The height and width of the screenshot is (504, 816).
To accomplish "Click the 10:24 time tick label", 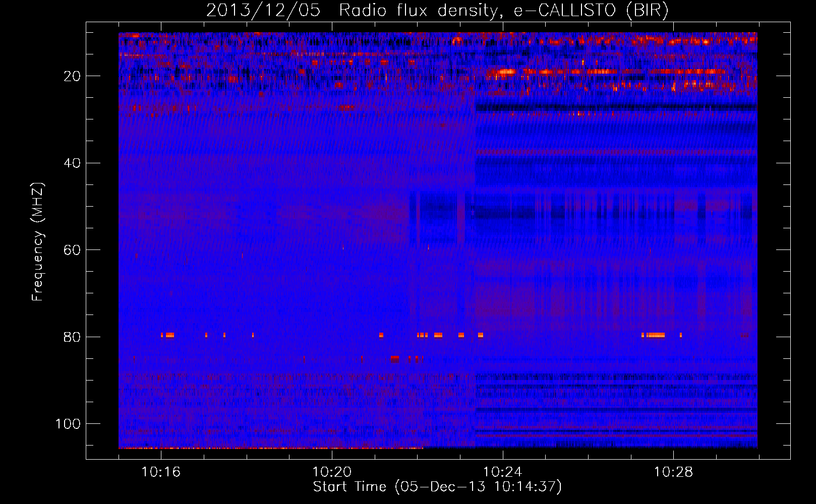I will point(503,472).
